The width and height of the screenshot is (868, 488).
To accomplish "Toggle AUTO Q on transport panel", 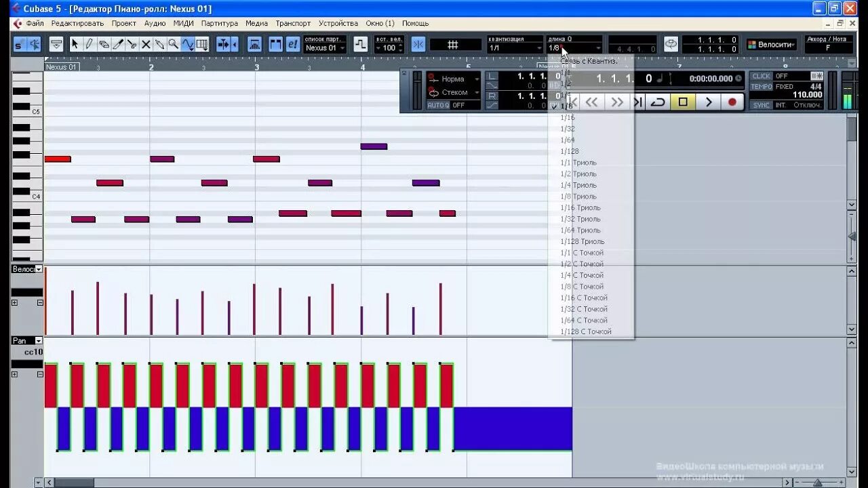I will click(x=438, y=105).
